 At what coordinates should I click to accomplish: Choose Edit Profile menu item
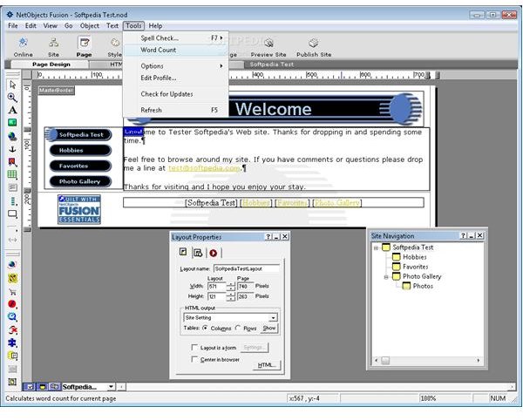pos(176,78)
